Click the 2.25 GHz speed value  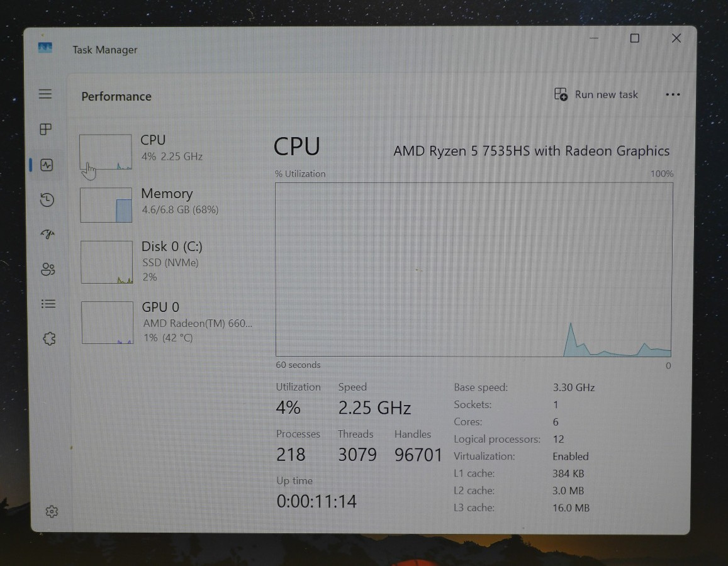tap(374, 408)
